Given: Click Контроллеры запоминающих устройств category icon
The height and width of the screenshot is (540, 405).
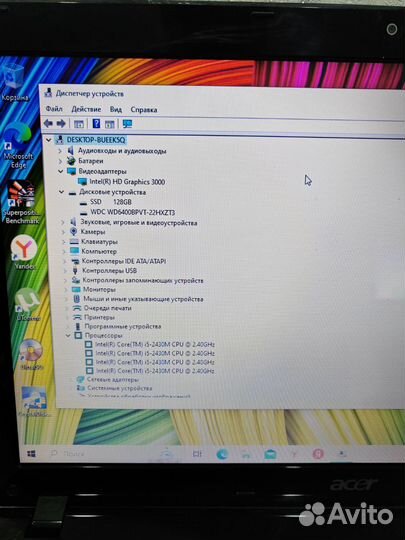Looking at the screenshot, I should (x=76, y=280).
